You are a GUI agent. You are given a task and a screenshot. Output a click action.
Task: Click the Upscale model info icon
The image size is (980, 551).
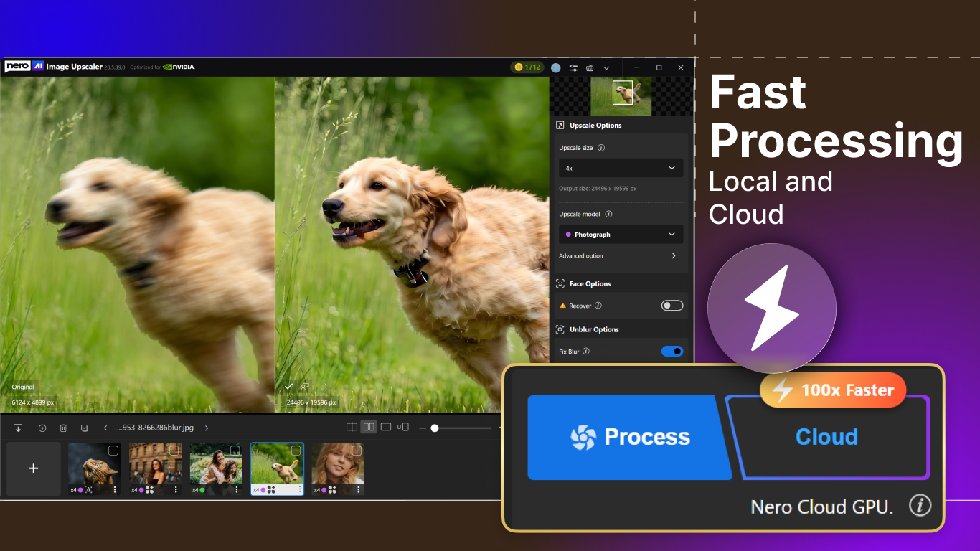[608, 214]
